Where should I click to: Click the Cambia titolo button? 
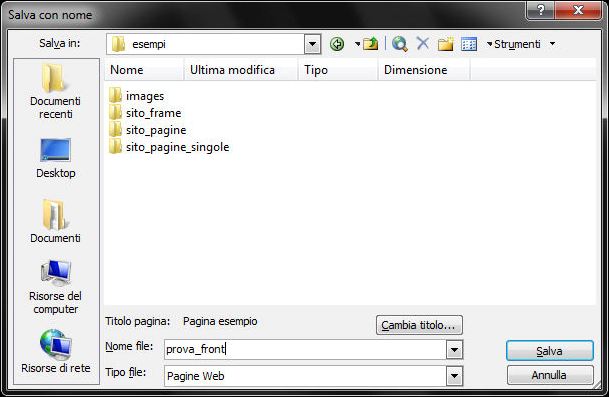(419, 325)
